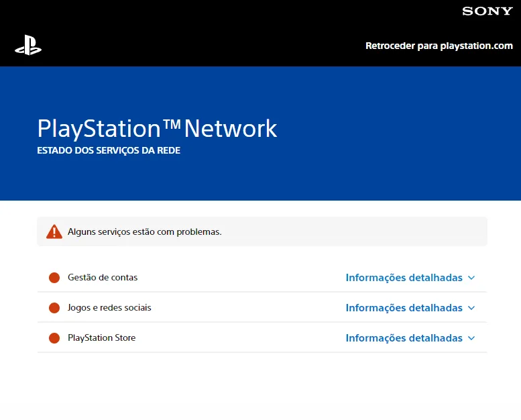Click the Estado dos Serviços da Rede subtitle
The width and height of the screenshot is (521, 420).
(x=109, y=151)
